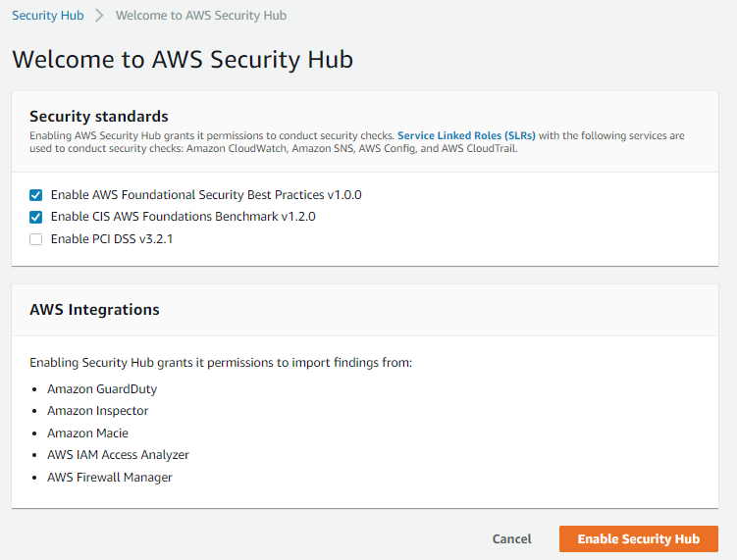This screenshot has height=560, width=737.
Task: Uncheck the AWS Foundational Security Best Practices checkbox
Action: (x=36, y=194)
